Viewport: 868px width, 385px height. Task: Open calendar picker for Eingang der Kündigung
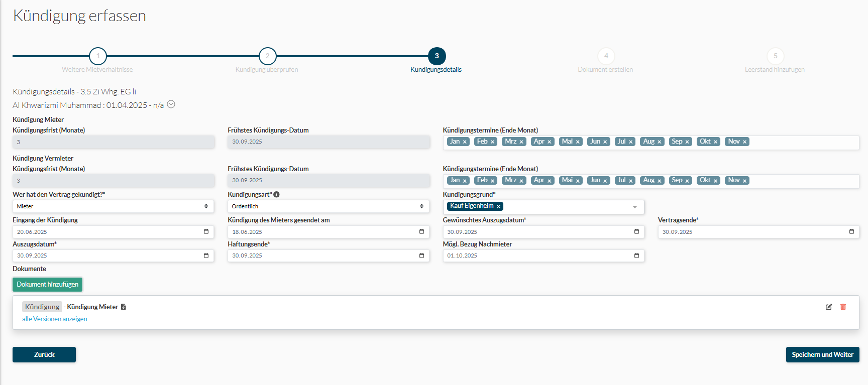(206, 231)
